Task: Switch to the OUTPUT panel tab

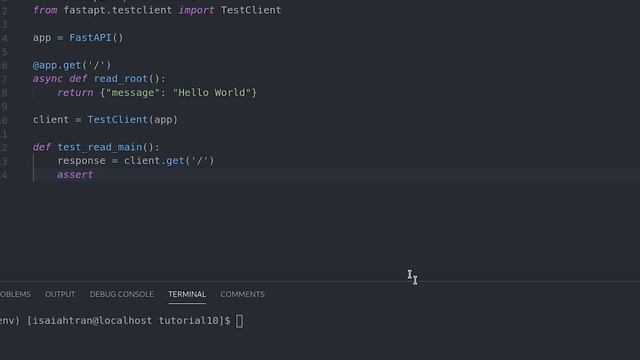Action: point(60,294)
